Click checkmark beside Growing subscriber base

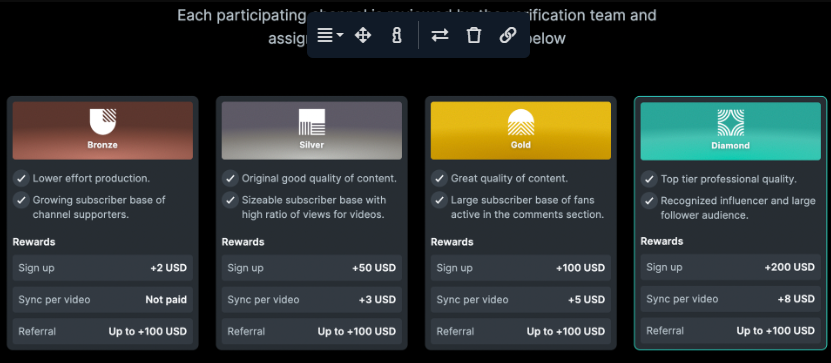point(21,200)
